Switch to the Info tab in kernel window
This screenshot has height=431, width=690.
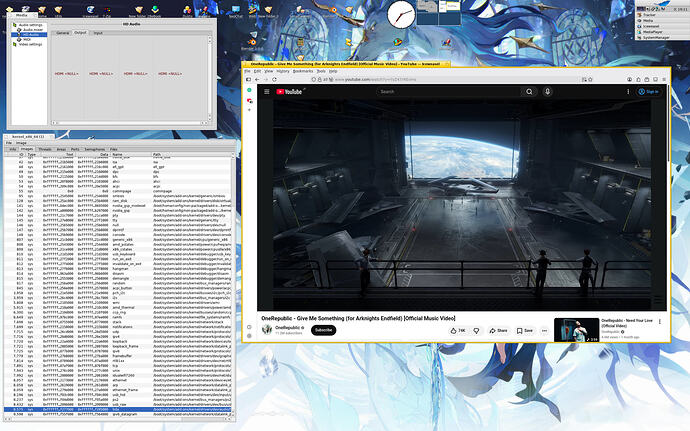(12, 149)
